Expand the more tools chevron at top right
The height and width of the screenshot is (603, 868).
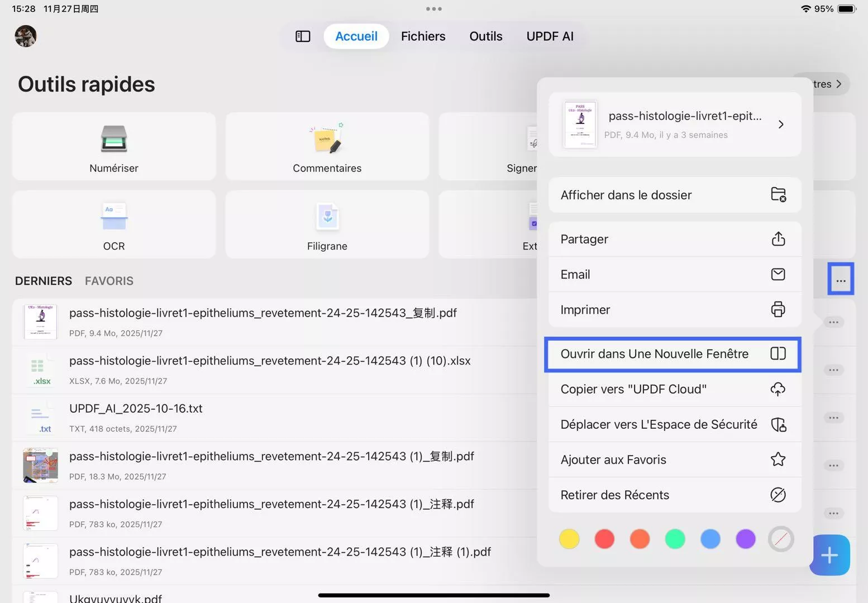point(838,84)
